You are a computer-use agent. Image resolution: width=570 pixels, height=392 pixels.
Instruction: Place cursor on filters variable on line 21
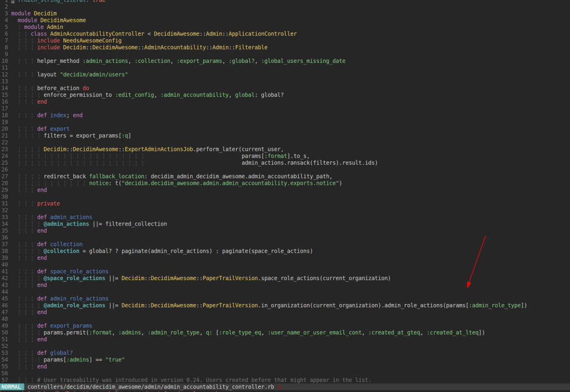click(55, 136)
